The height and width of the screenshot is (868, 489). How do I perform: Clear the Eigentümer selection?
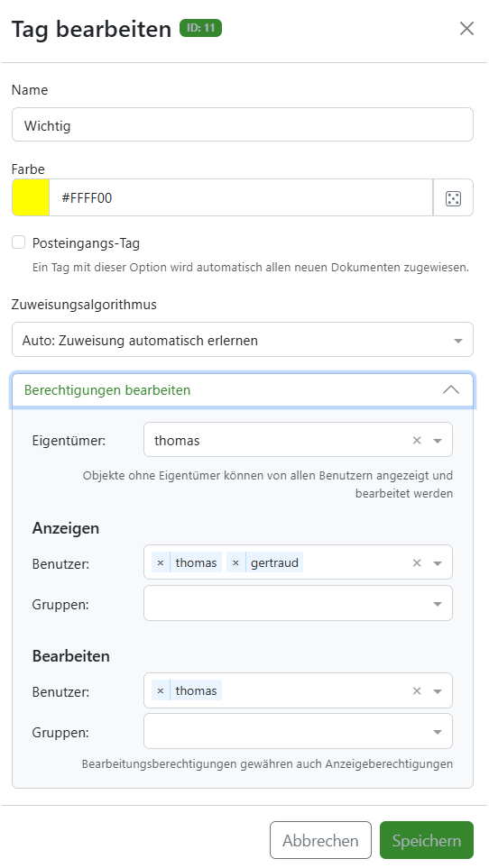[x=417, y=440]
